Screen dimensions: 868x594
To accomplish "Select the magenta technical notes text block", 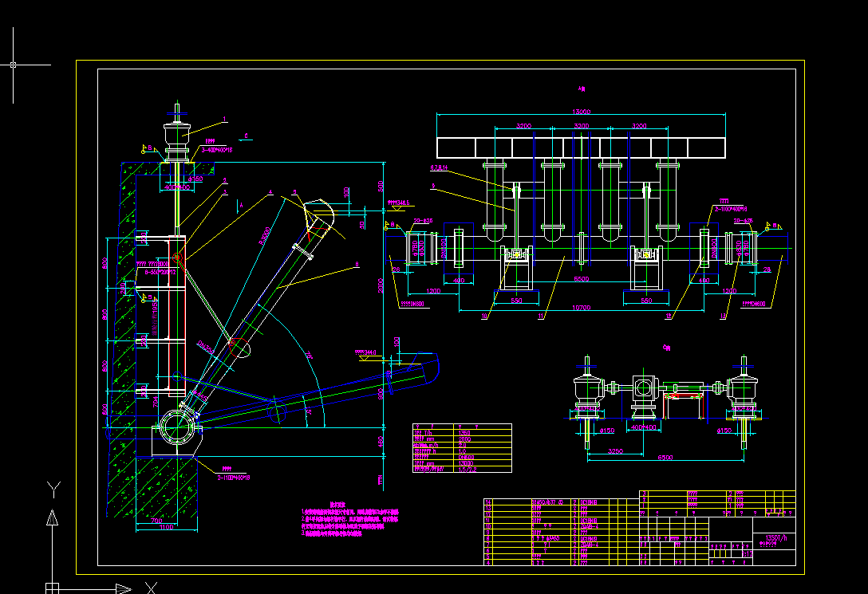I will point(349,519).
